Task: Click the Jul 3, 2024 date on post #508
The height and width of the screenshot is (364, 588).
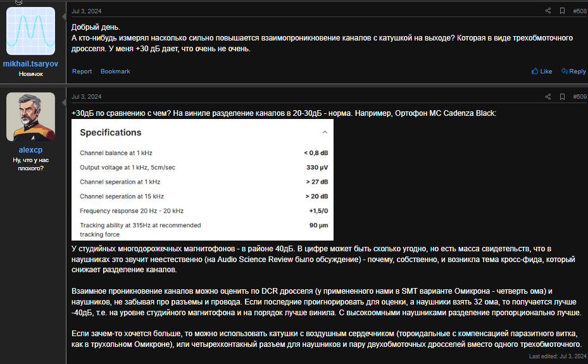Action: pos(86,11)
